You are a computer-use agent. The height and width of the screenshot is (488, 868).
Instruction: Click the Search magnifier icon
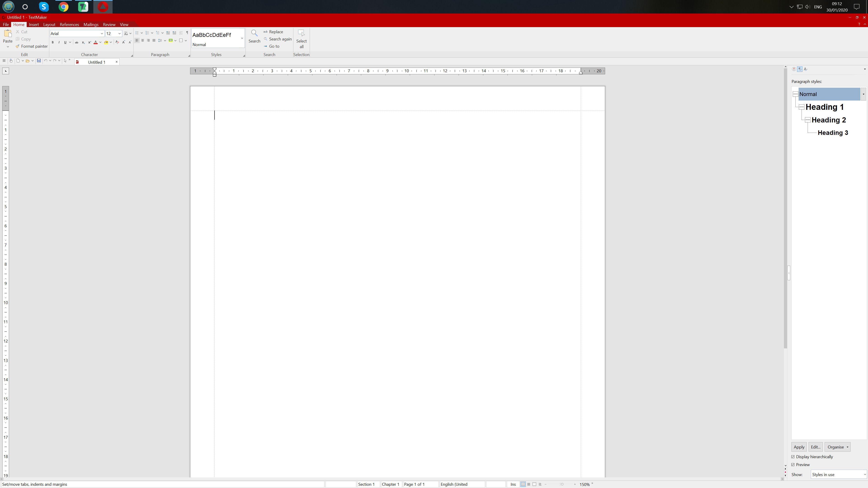pyautogui.click(x=254, y=33)
